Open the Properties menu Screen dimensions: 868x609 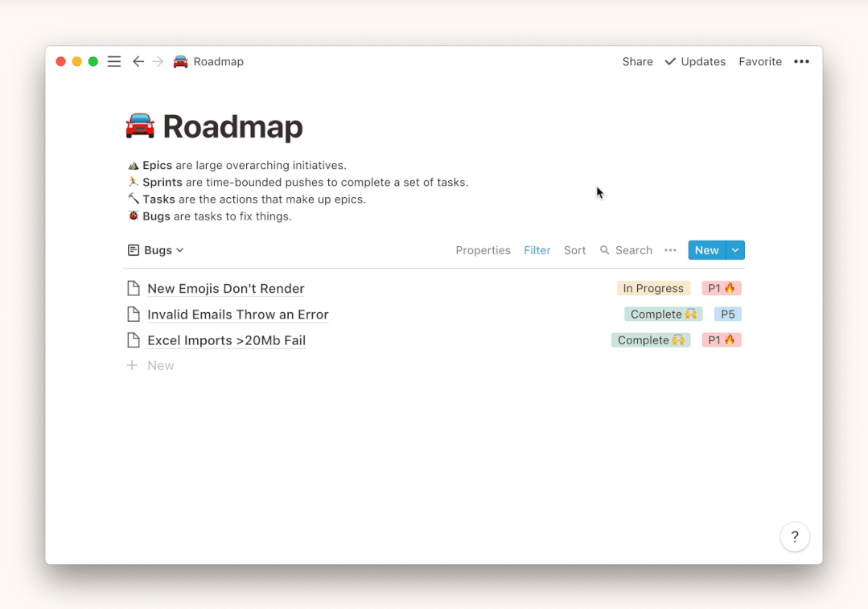pos(483,250)
